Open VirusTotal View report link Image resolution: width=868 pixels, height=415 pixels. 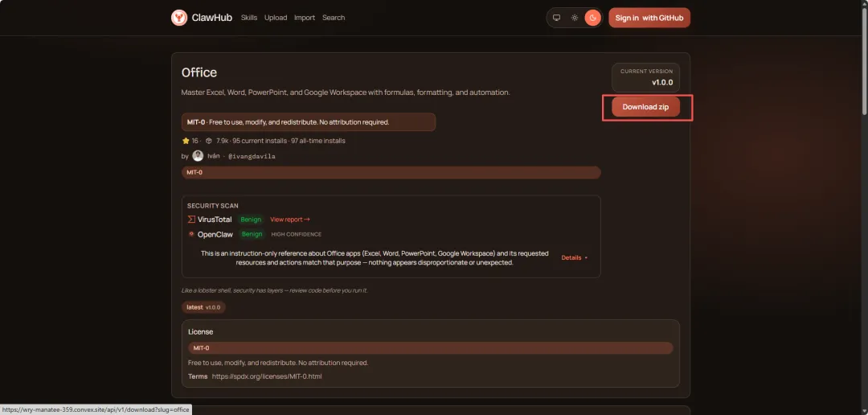[290, 220]
